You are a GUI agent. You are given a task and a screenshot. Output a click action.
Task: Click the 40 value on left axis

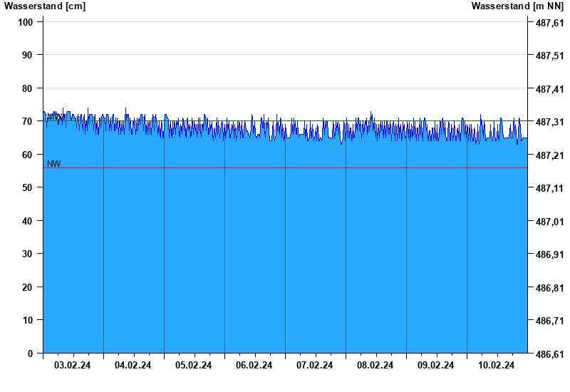point(27,221)
